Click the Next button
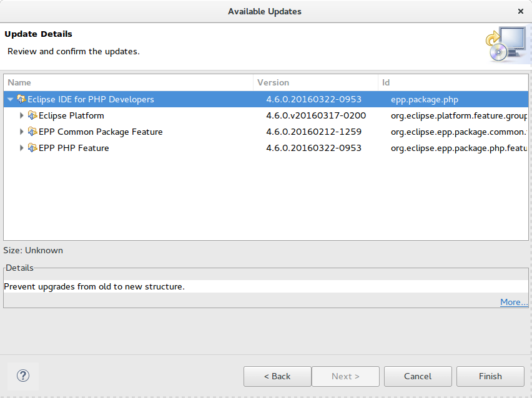 pyautogui.click(x=345, y=376)
